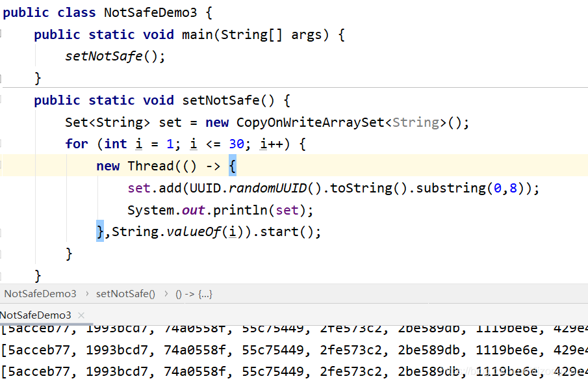
Task: Select the NotSafeDemo3 run console tab
Action: [x=36, y=315]
